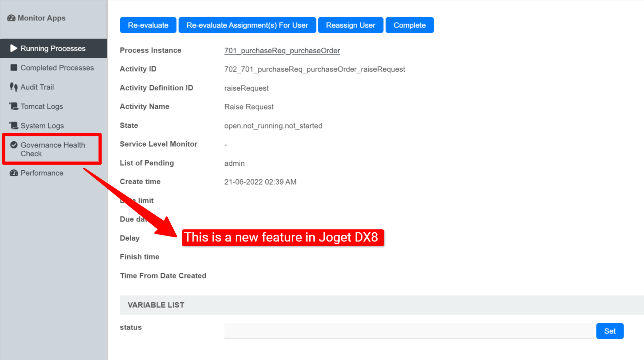The image size is (644, 360).
Task: Click the Activity ID label
Action: (138, 69)
